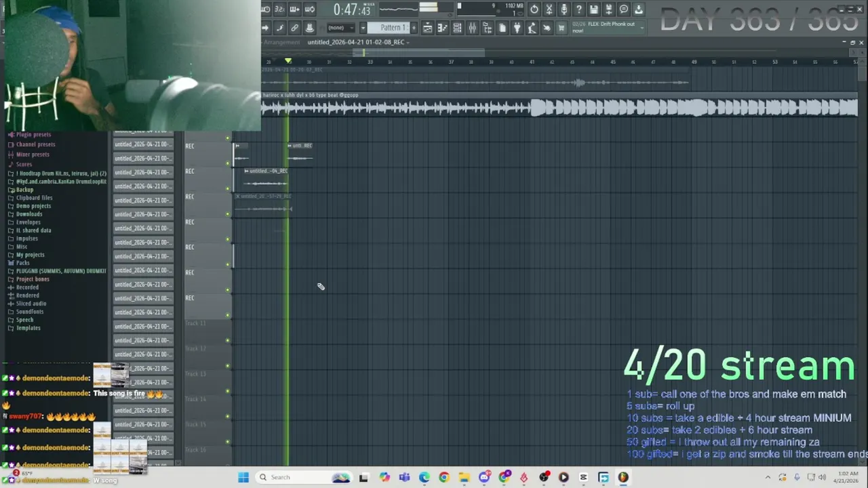Viewport: 868px width, 488px height.
Task: Click the link chain icon in toolbar
Action: (x=294, y=28)
